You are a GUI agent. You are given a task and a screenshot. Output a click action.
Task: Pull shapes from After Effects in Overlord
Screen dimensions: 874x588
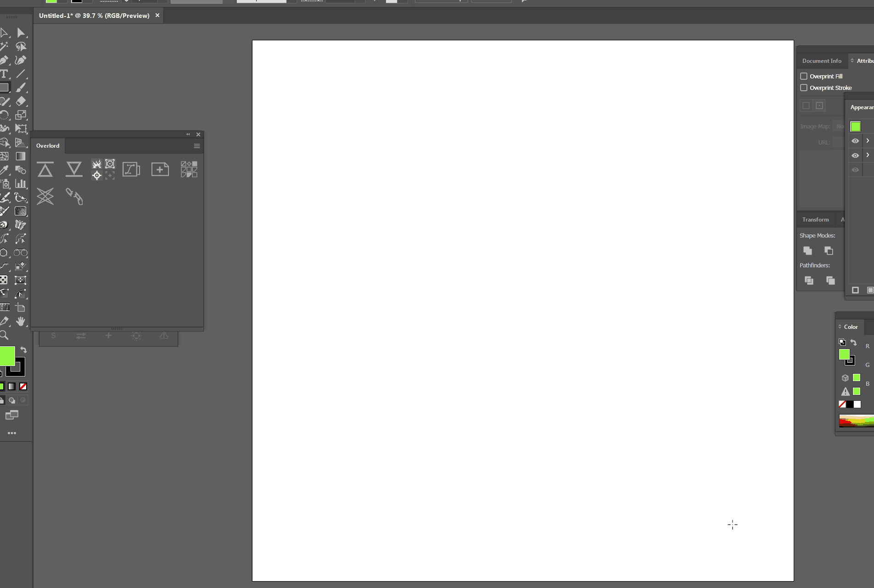coord(74,170)
